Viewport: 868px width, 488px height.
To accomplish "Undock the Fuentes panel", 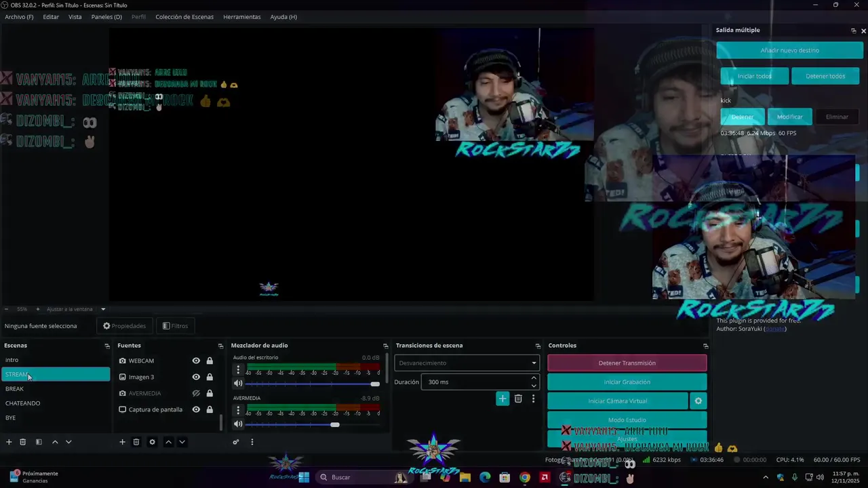I will [220, 346].
